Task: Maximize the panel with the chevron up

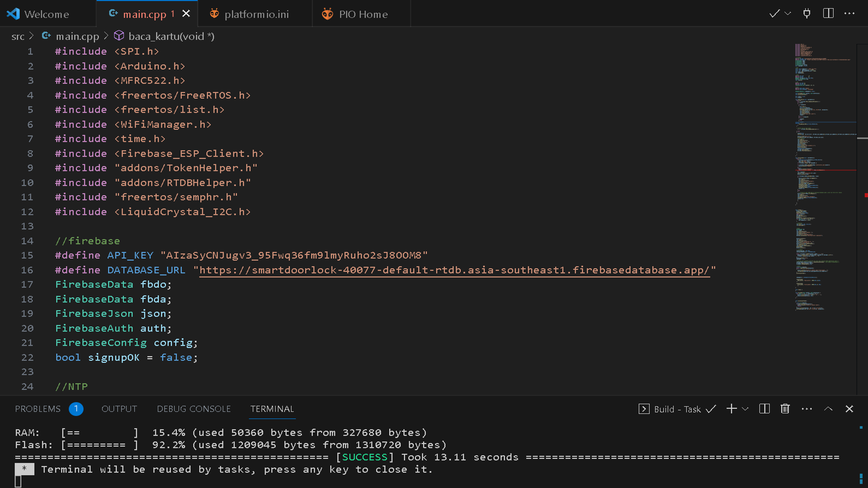Action: pos(828,409)
